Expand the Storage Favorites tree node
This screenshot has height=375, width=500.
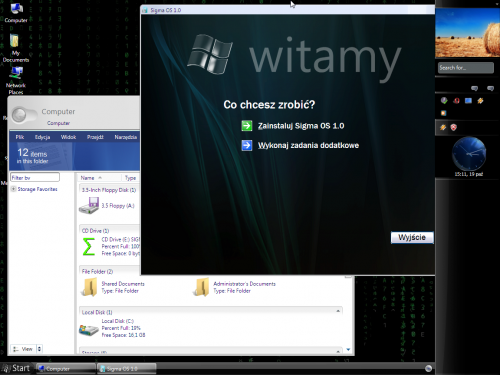tap(13, 189)
